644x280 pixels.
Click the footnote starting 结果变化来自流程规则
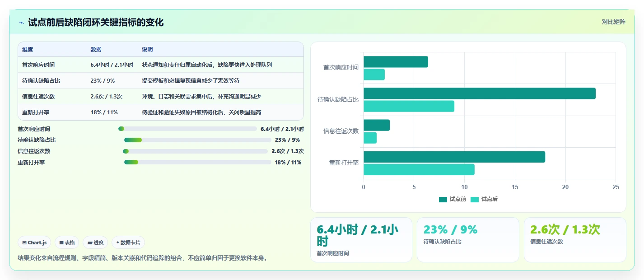143,258
